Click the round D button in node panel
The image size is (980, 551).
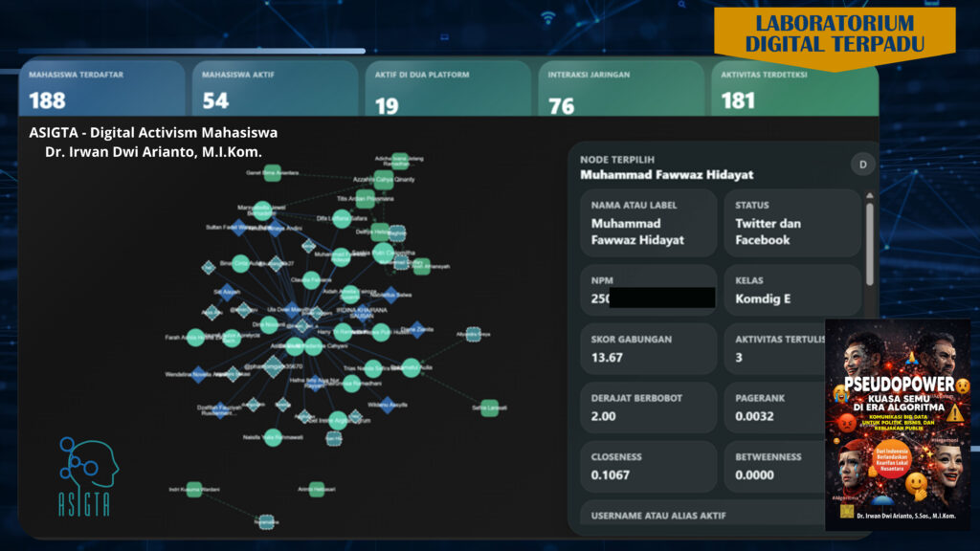[862, 165]
